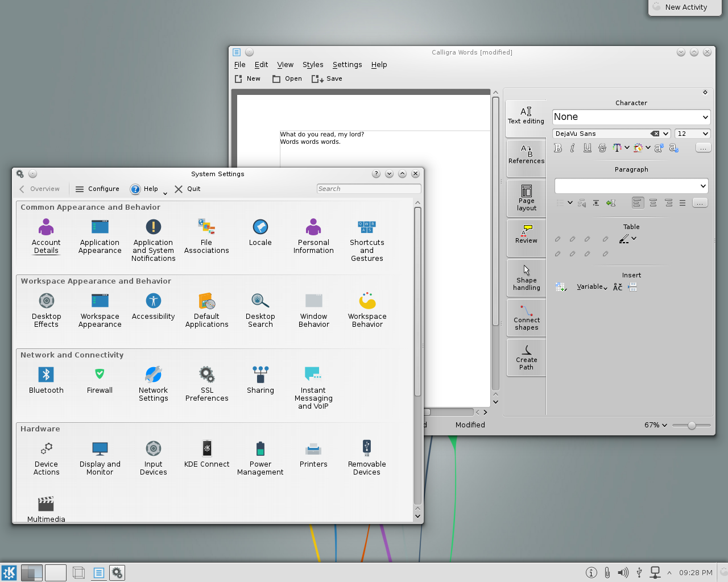Select the Shape handling tool
The image size is (728, 582).
tap(526, 277)
